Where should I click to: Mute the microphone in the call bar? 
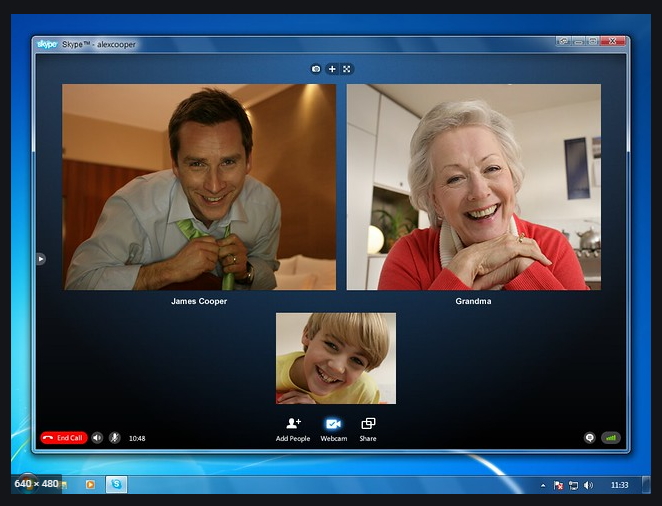pyautogui.click(x=114, y=438)
